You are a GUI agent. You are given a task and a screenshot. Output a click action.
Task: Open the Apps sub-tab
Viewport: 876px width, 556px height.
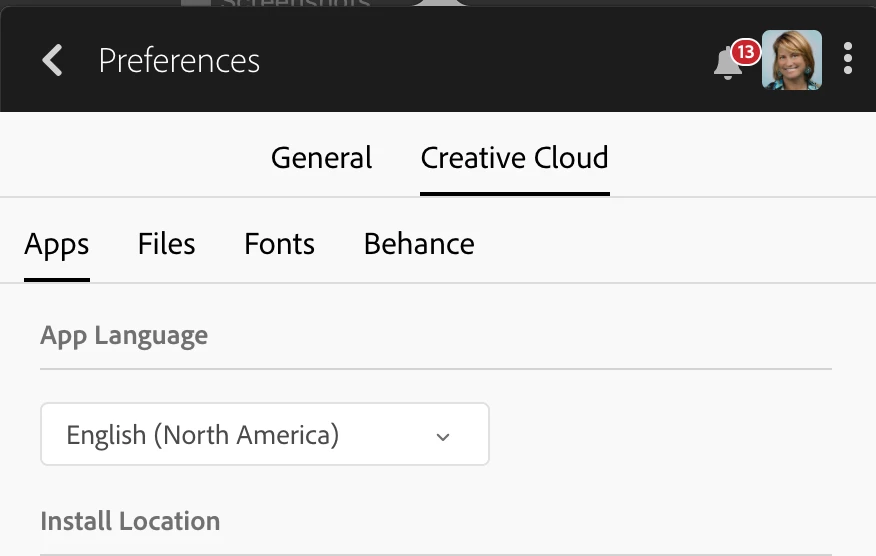click(57, 244)
